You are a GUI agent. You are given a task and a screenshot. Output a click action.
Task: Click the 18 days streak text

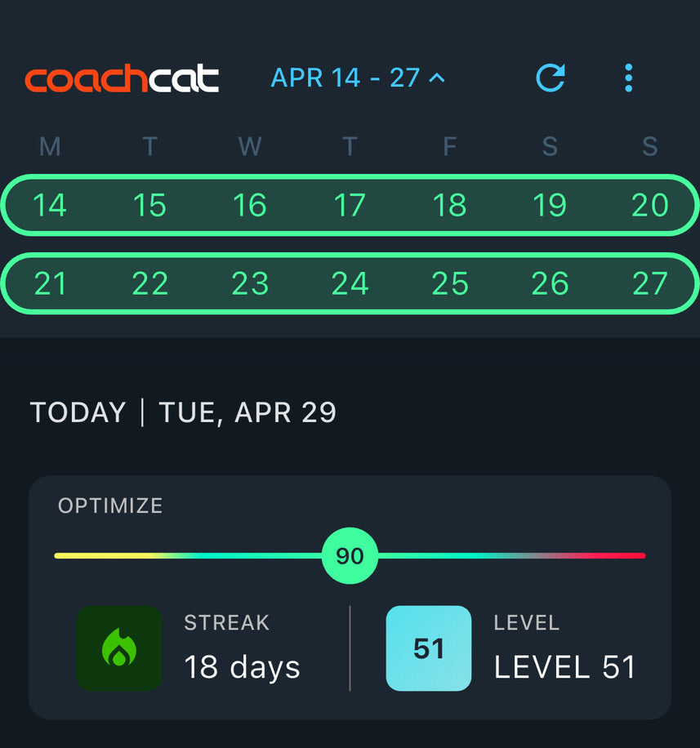point(241,667)
